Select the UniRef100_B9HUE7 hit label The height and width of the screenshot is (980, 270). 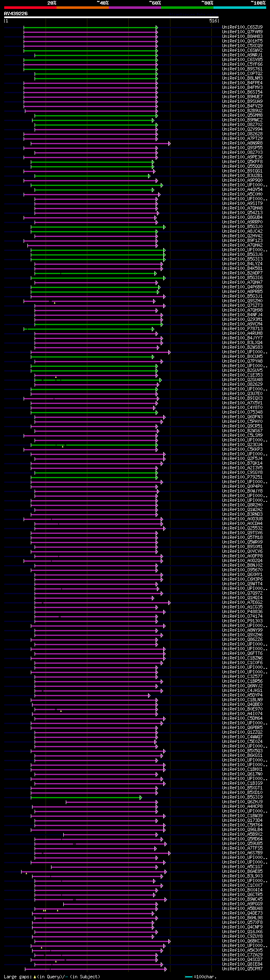[x=242, y=97]
